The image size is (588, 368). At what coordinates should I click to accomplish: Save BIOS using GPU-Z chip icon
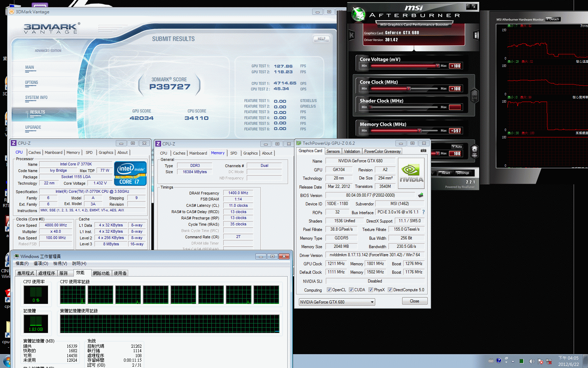point(420,195)
